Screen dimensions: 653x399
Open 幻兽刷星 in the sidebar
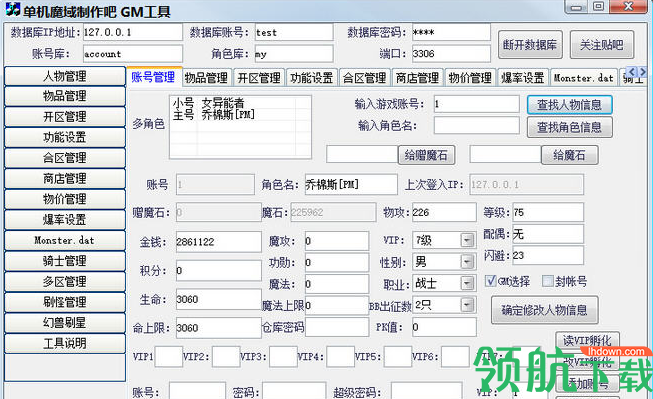click(x=65, y=323)
